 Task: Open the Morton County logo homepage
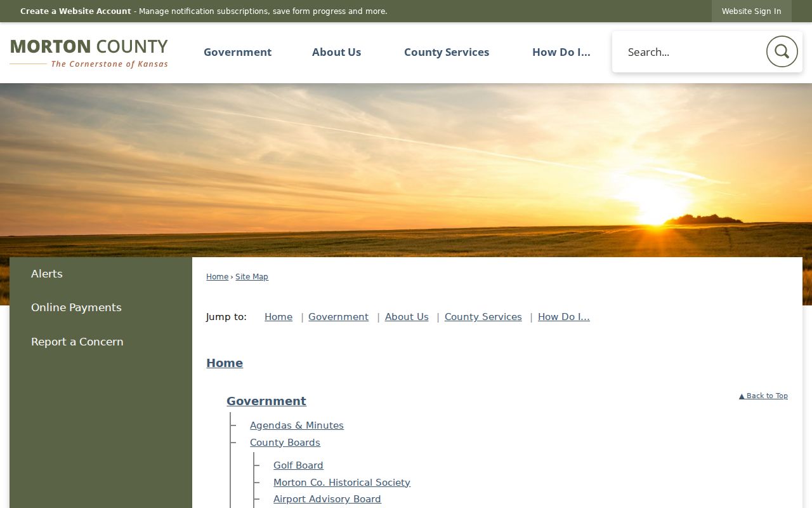point(89,53)
